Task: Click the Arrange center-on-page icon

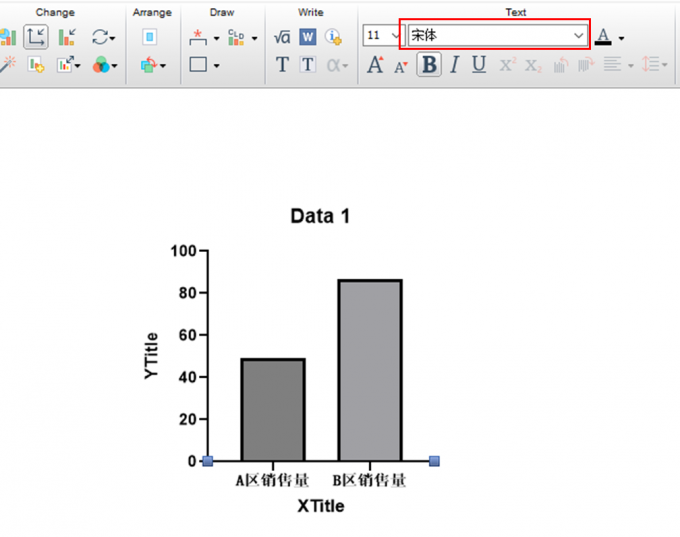Action: point(149,37)
